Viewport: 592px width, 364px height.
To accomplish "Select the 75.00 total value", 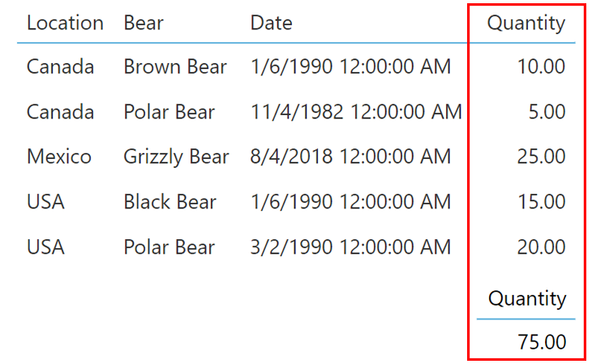I will (542, 342).
